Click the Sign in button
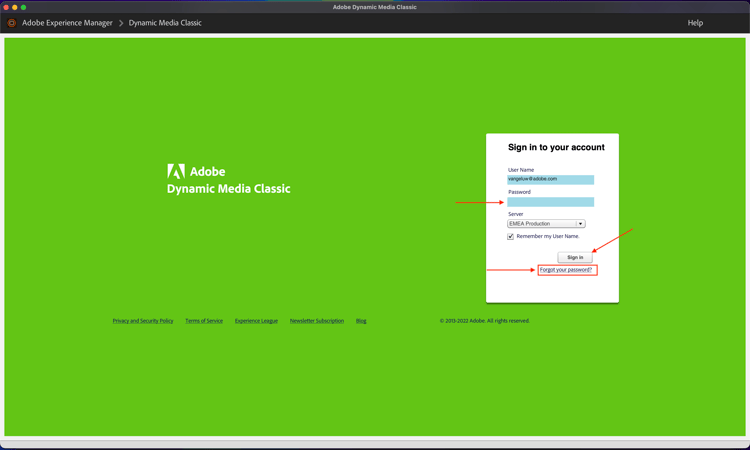The height and width of the screenshot is (450, 750). tap(575, 257)
